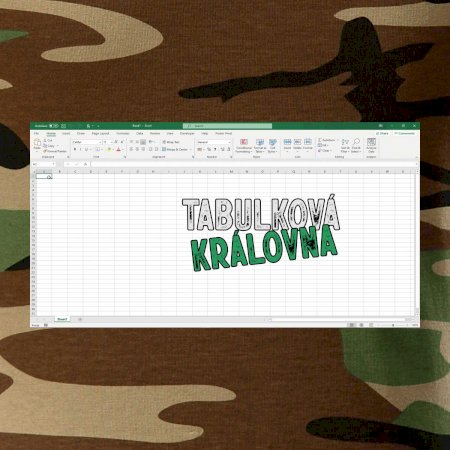
Task: Click the Paste icon in Clipboard group
Action: pyautogui.click(x=37, y=142)
